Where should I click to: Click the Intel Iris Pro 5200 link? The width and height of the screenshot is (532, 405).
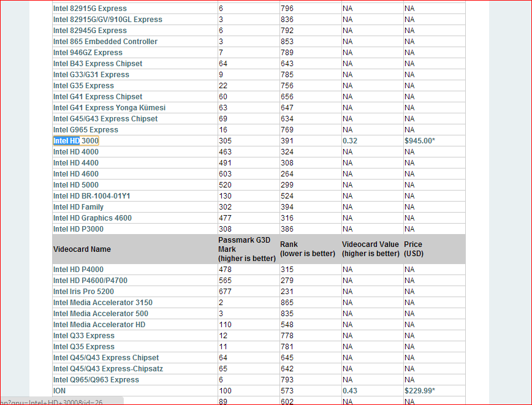(83, 292)
